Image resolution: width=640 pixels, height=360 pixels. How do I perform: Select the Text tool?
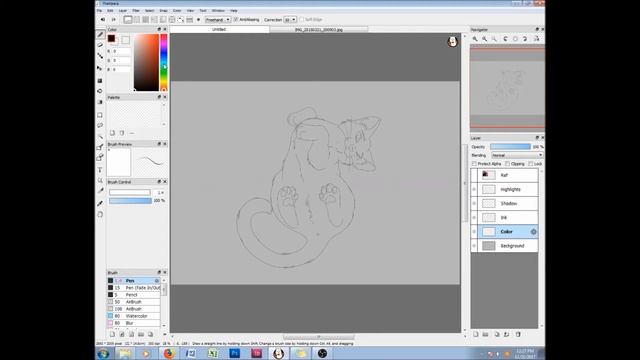click(x=100, y=169)
